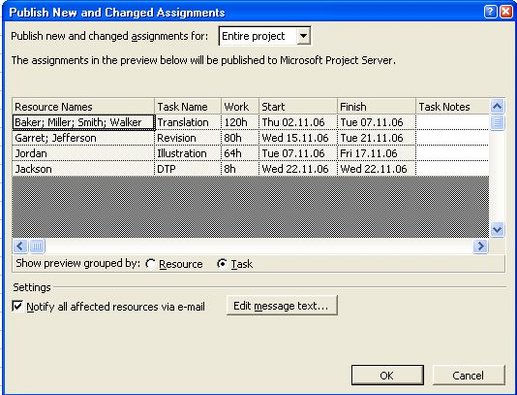This screenshot has width=517, height=395.
Task: Select the 'Jackson' resource cell
Action: [83, 169]
